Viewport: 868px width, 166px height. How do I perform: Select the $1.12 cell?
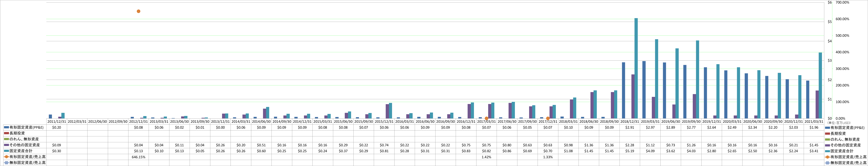click(x=650, y=145)
